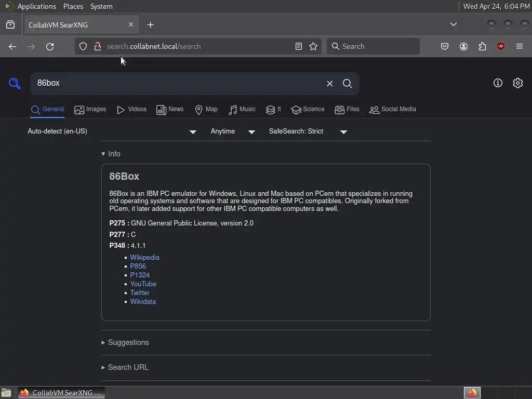Image resolution: width=532 pixels, height=399 pixels.
Task: Open the Wikidata link
Action: (143, 302)
